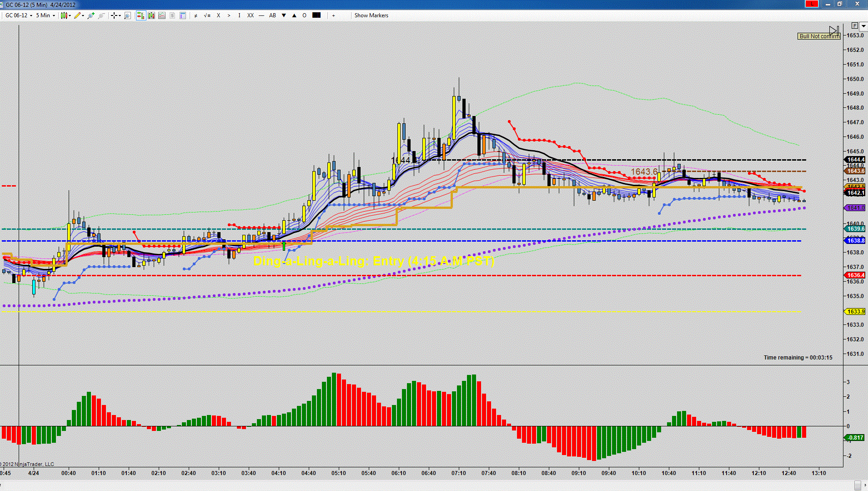This screenshot has height=491, width=868.
Task: Click the 4/24 date axis label
Action: 33,473
